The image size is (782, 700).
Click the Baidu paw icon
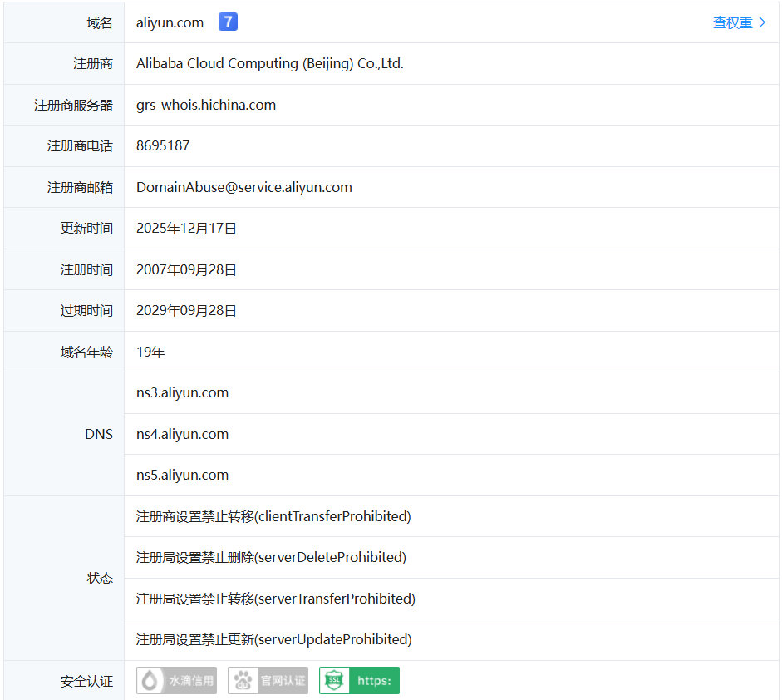coord(243,681)
